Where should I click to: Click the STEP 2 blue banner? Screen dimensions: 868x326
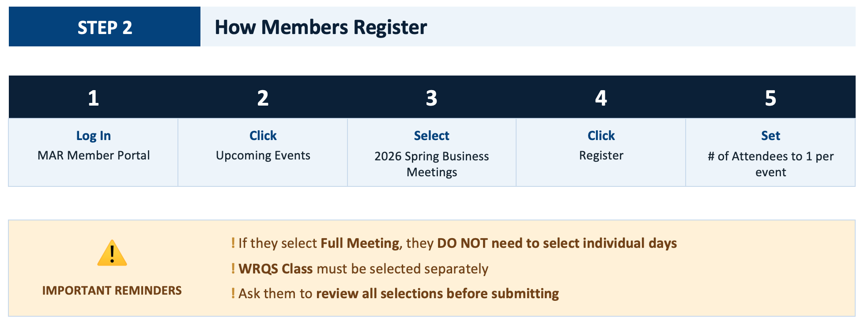[105, 27]
